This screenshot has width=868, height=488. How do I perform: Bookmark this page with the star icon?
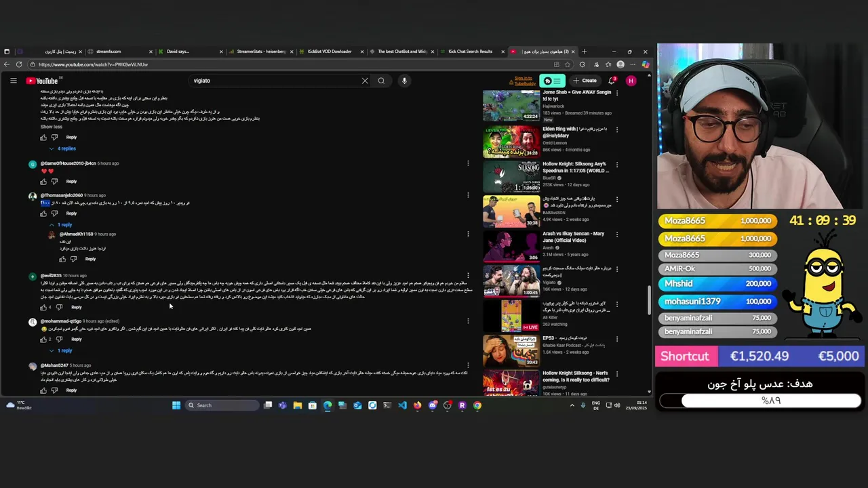point(568,64)
